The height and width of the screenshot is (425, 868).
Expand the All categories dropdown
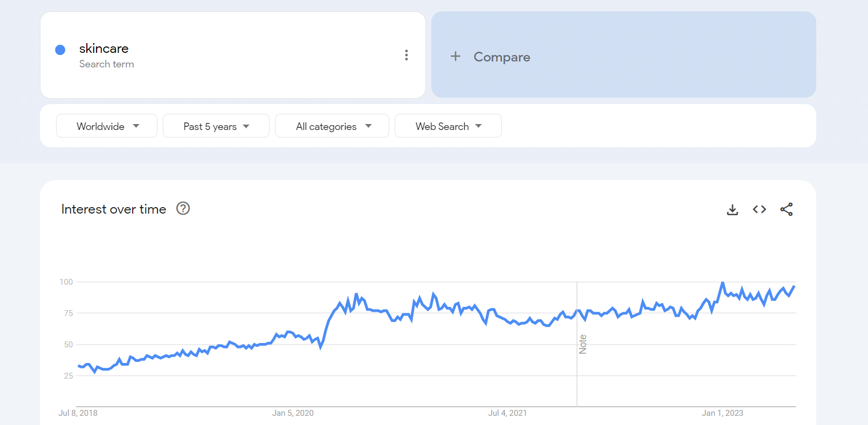332,126
